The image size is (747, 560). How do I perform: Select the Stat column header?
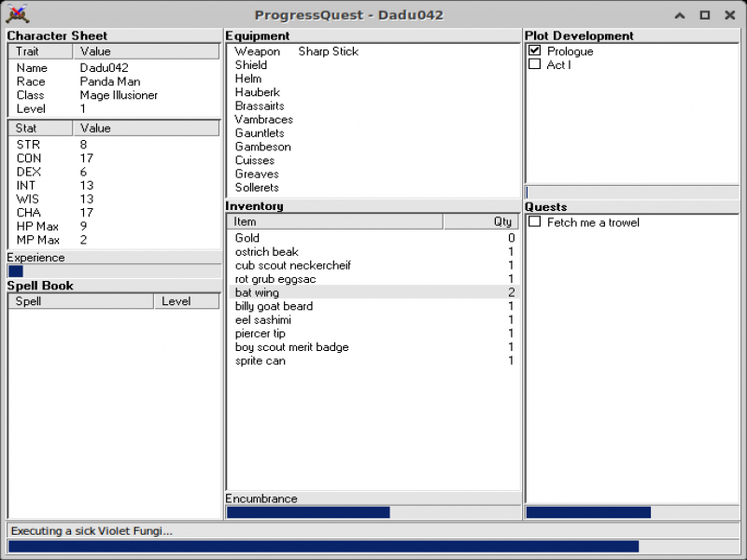tap(39, 128)
